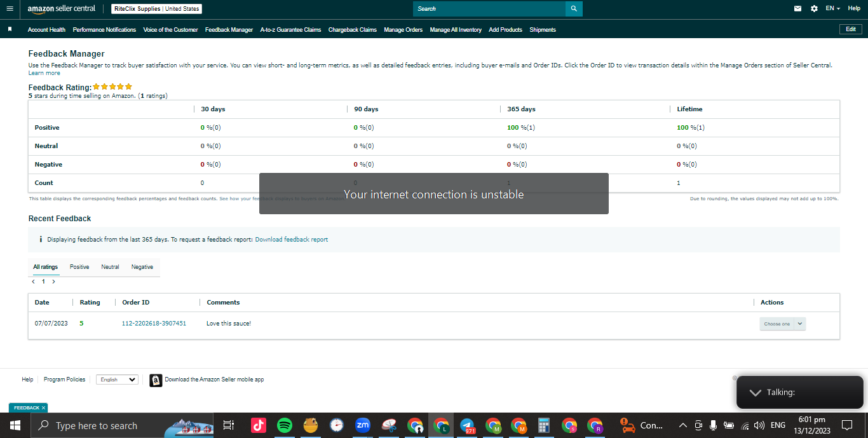Click the Amazon Seller app icon
The width and height of the screenshot is (868, 438).
point(156,380)
